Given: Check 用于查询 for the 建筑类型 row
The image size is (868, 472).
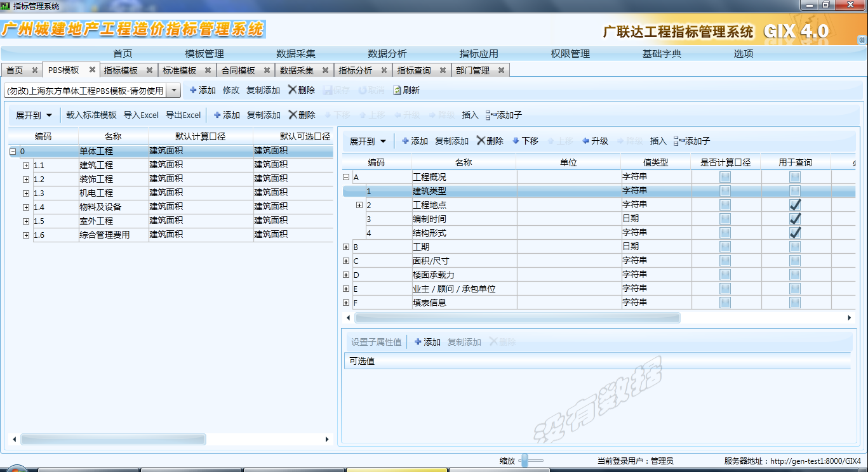Looking at the screenshot, I should pyautogui.click(x=795, y=191).
